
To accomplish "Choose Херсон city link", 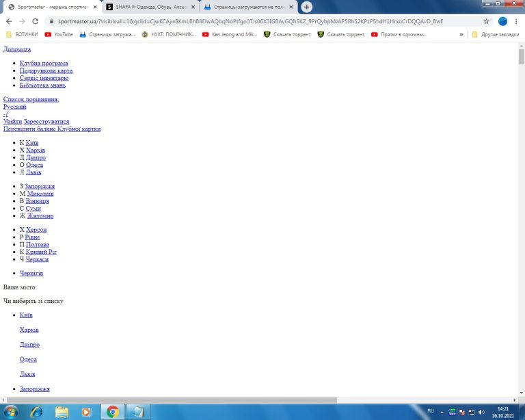I will tap(36, 230).
